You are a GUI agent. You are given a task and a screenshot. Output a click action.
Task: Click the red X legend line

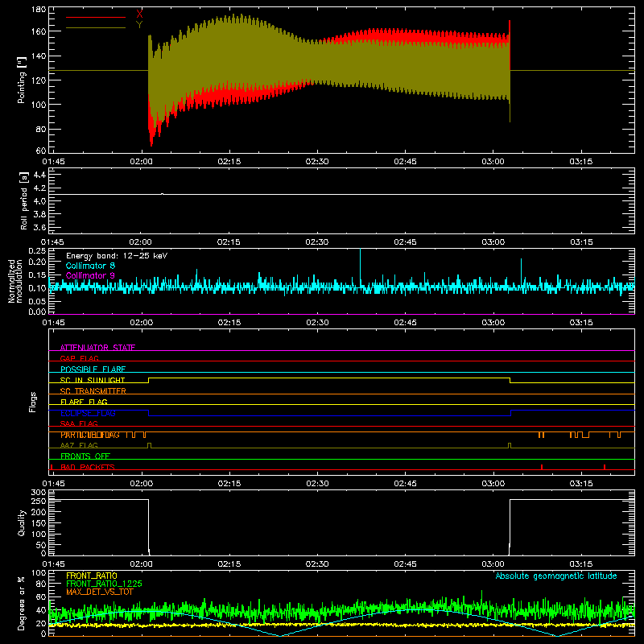[x=96, y=17]
